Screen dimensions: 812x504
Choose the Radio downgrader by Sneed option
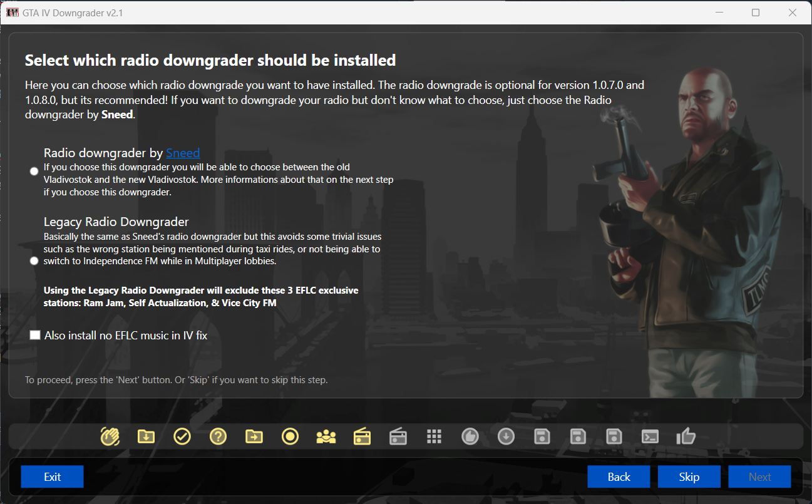tap(34, 172)
